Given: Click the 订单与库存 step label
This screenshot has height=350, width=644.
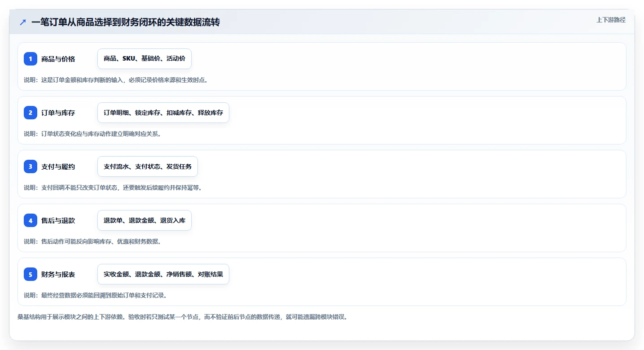Looking at the screenshot, I should click(58, 113).
